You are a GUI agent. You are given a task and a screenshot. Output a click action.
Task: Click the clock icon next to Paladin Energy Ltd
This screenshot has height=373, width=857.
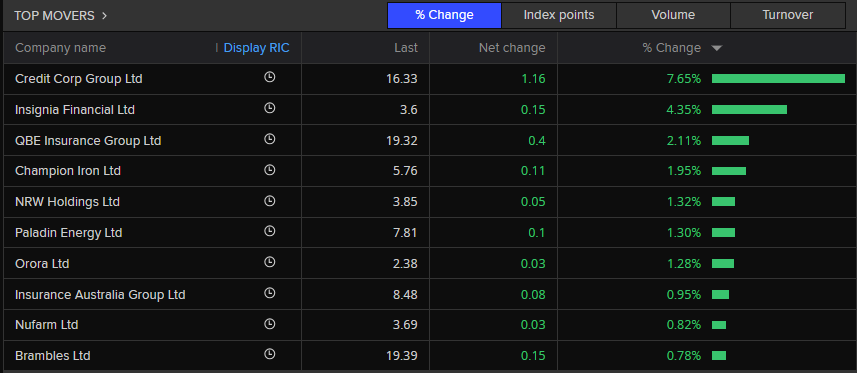(269, 231)
